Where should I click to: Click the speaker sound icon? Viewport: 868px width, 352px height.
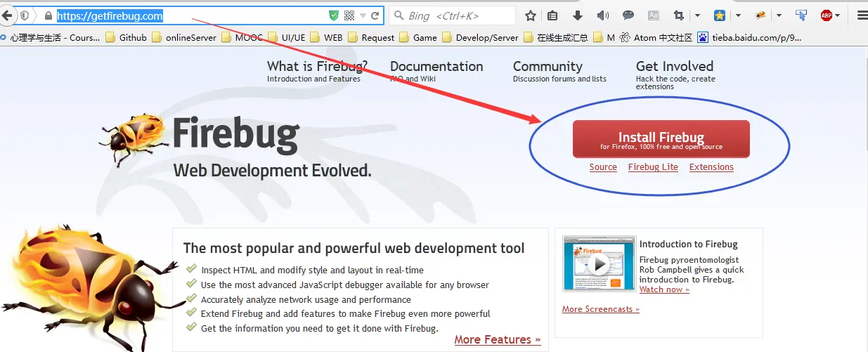[x=602, y=15]
